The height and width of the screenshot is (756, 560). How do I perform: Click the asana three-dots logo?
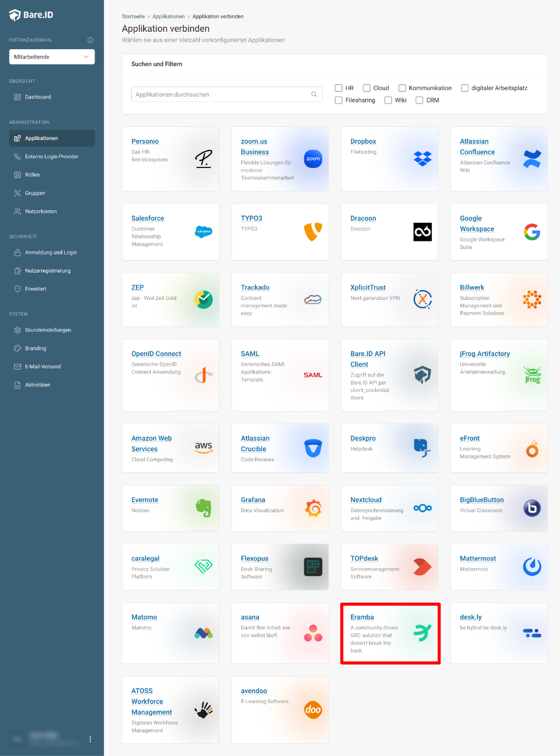(313, 633)
